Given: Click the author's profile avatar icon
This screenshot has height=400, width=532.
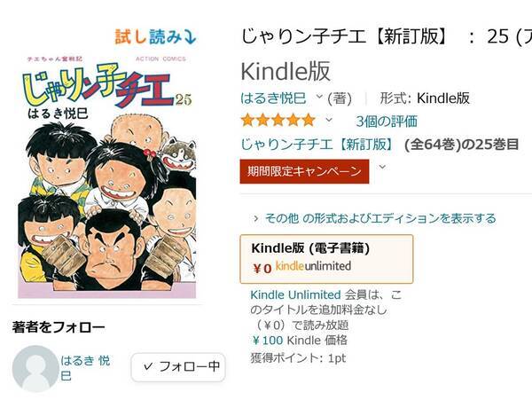Looking at the screenshot, I should (x=35, y=368).
